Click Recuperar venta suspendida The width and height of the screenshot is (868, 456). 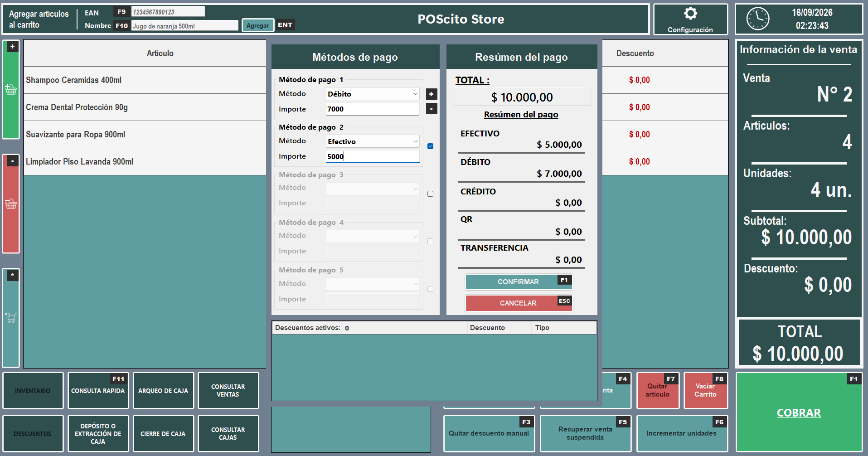pyautogui.click(x=585, y=434)
